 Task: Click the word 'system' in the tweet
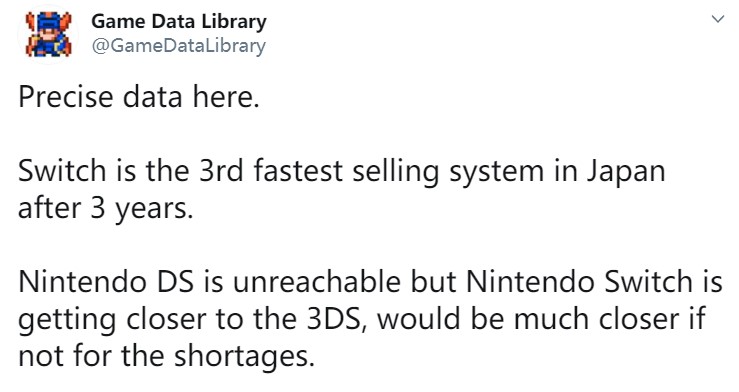tap(496, 173)
